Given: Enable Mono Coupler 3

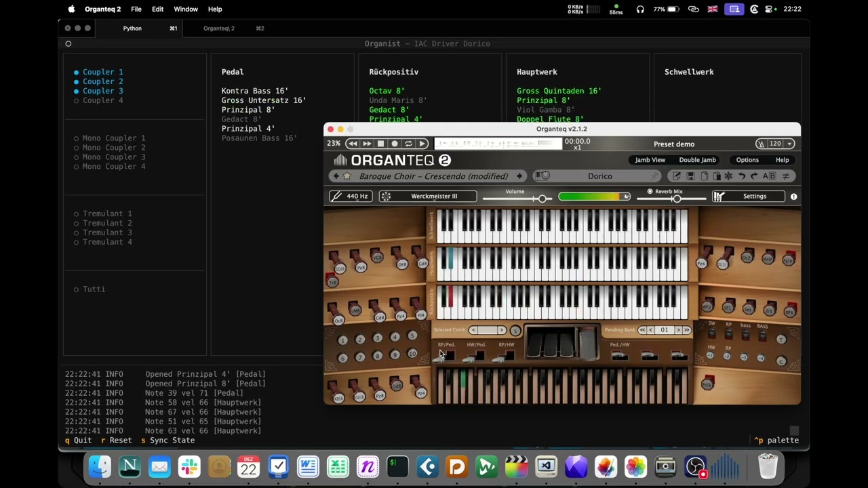Looking at the screenshot, I should tap(109, 157).
